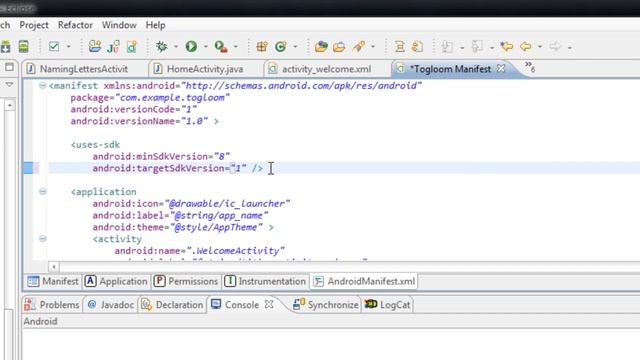
Task: Open the Back history dropdown arrow
Action: pyautogui.click(x=540, y=47)
